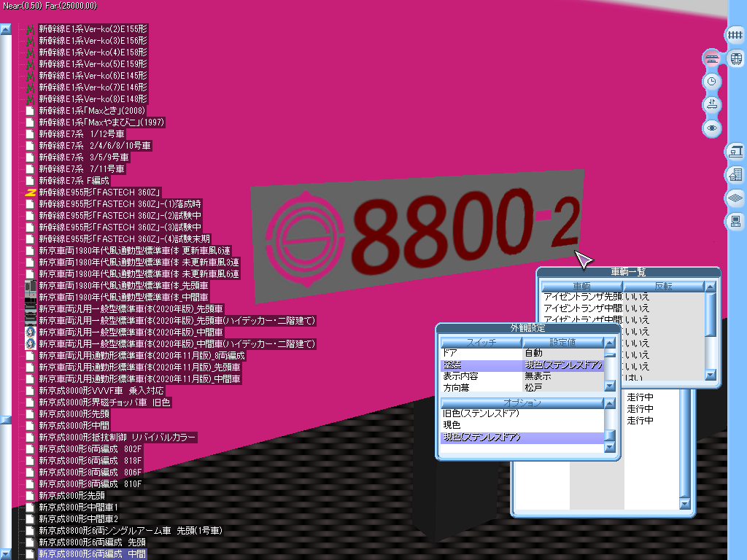Click the file icon beside 新幹線E7系 F編成
This screenshot has width=747, height=560.
(31, 181)
